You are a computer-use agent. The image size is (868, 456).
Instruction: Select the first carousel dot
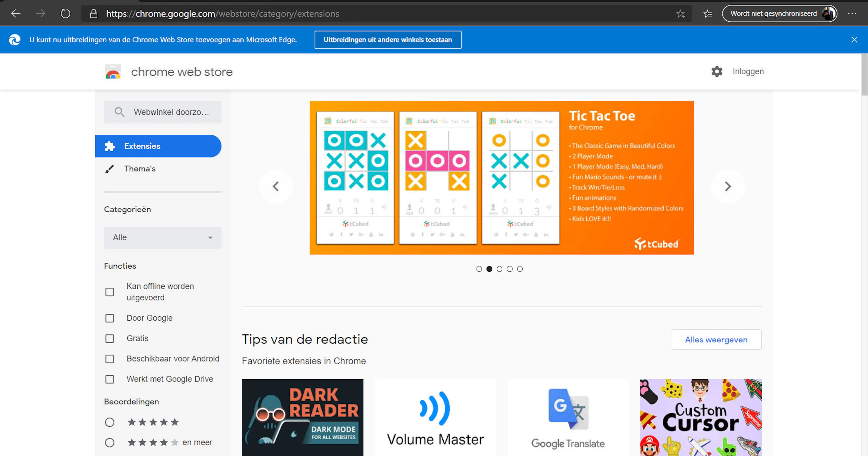click(479, 269)
